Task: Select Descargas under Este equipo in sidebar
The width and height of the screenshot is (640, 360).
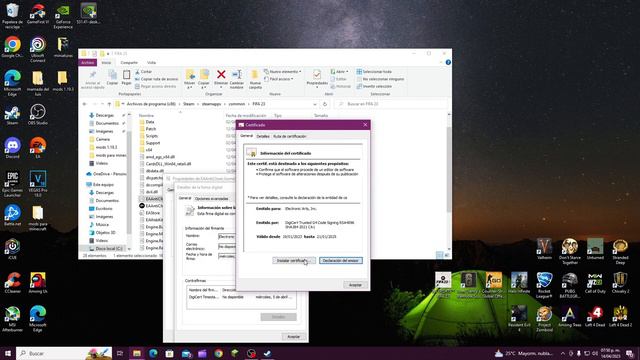Action: coord(104,192)
